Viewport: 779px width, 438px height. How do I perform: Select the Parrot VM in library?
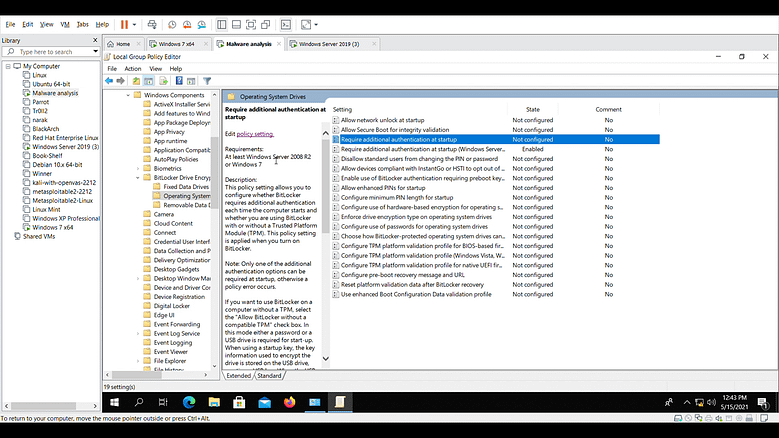(x=41, y=102)
